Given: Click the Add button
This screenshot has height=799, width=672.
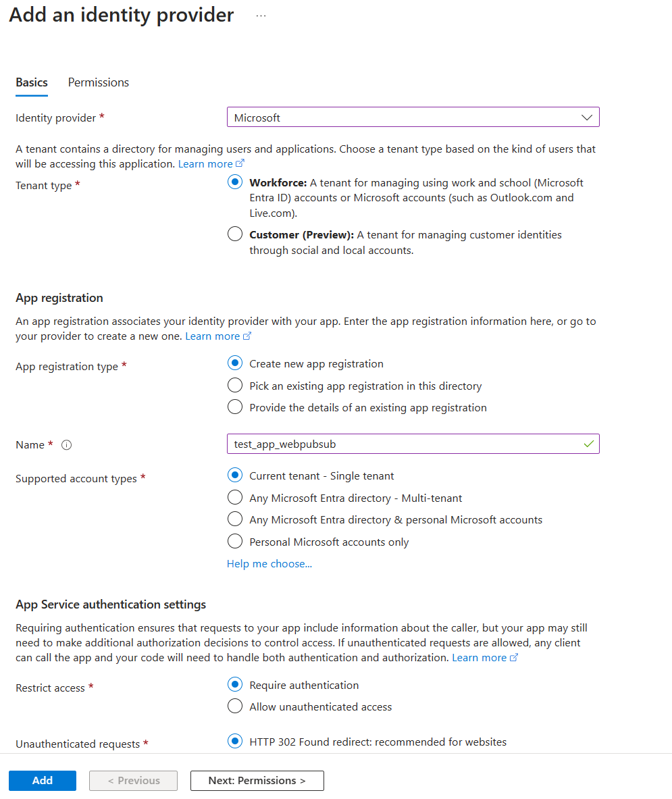Looking at the screenshot, I should [43, 781].
